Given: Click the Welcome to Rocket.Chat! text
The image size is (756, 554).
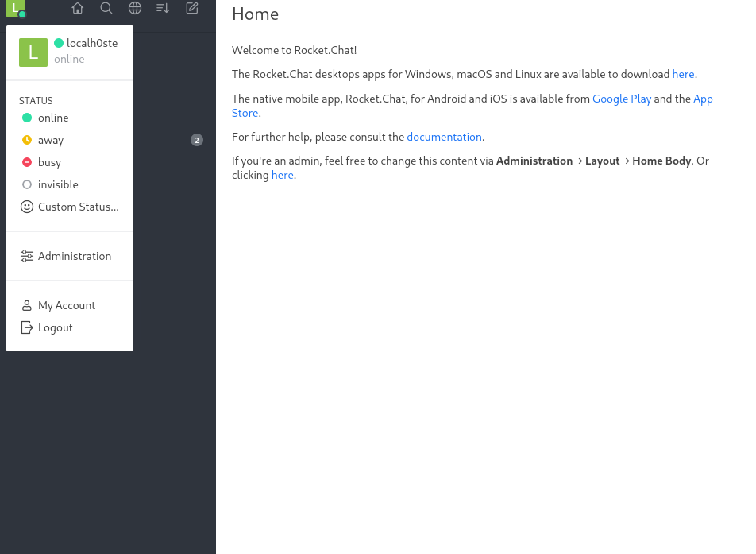Looking at the screenshot, I should coord(294,50).
